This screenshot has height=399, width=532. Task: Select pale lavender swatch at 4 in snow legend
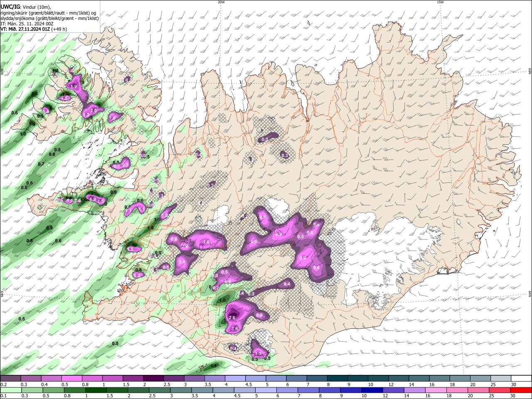click(235, 378)
